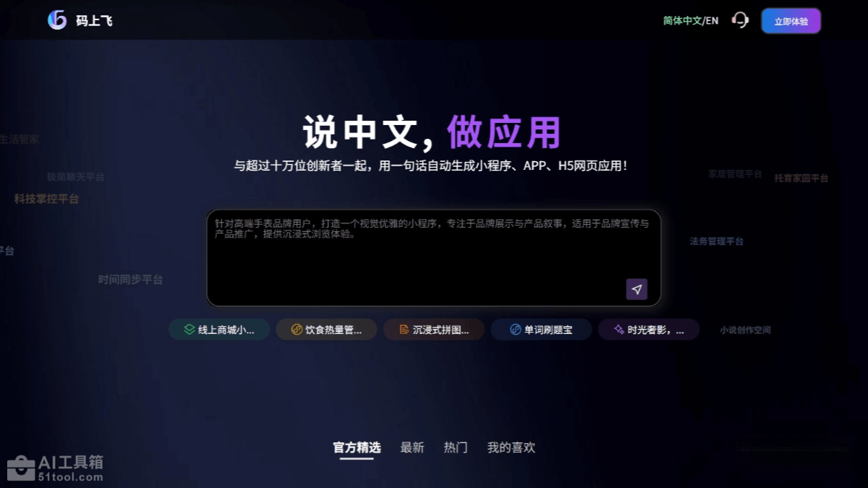Click the 小说创作空间 suggestion text
Screen dimensions: 868x488
(x=745, y=330)
